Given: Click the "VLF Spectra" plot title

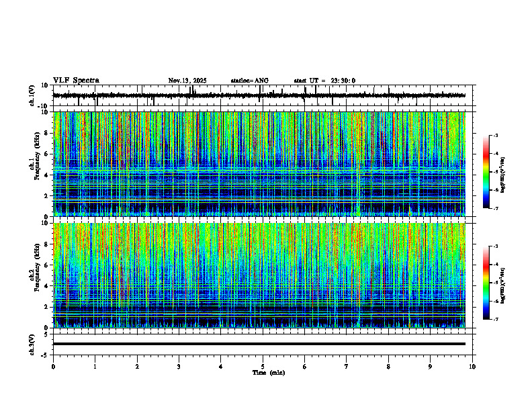Looking at the screenshot, I should point(76,81).
